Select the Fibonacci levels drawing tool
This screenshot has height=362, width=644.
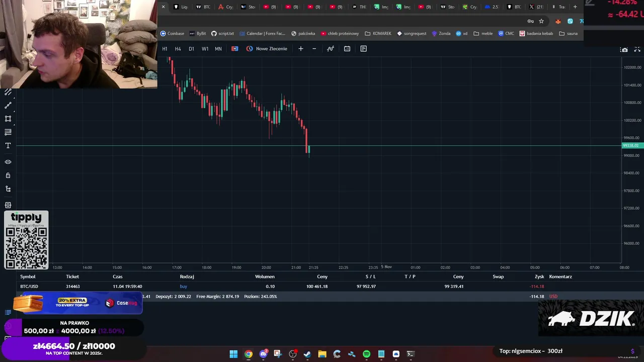(x=8, y=132)
